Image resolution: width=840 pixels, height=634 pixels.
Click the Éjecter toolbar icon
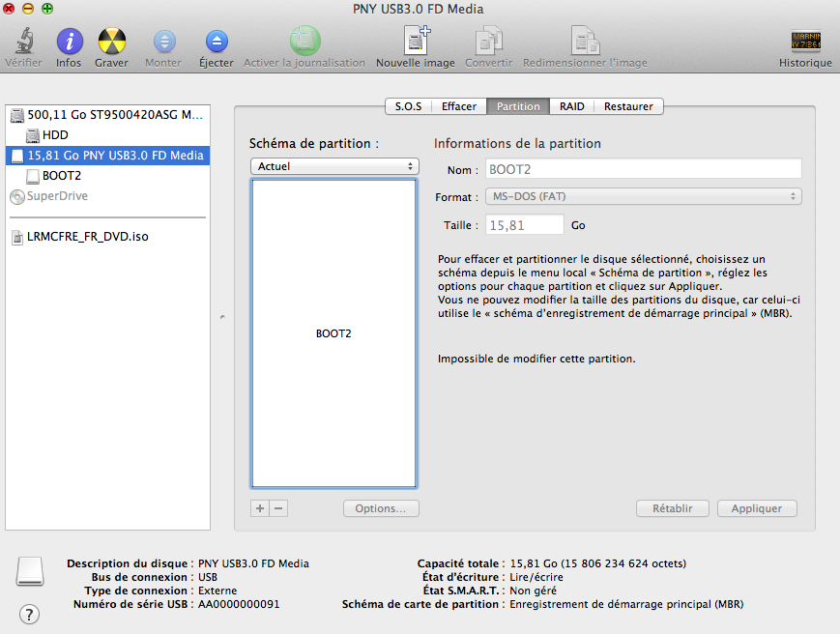coord(217,43)
